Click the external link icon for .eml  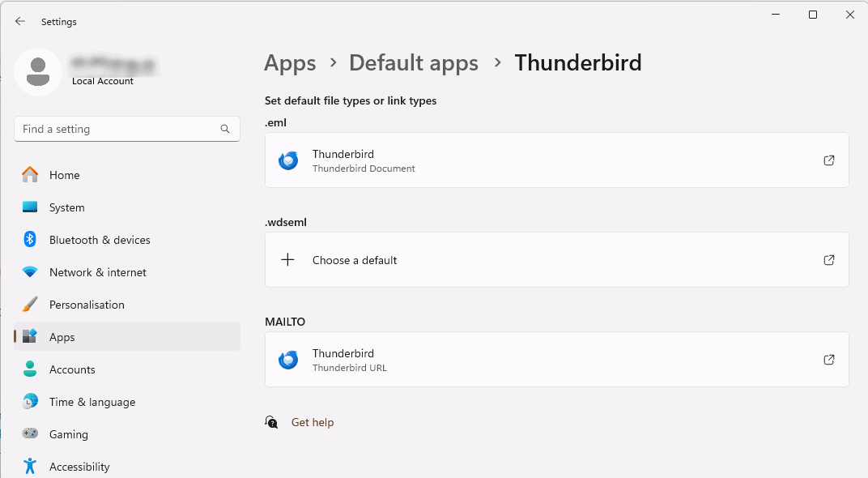(x=828, y=160)
